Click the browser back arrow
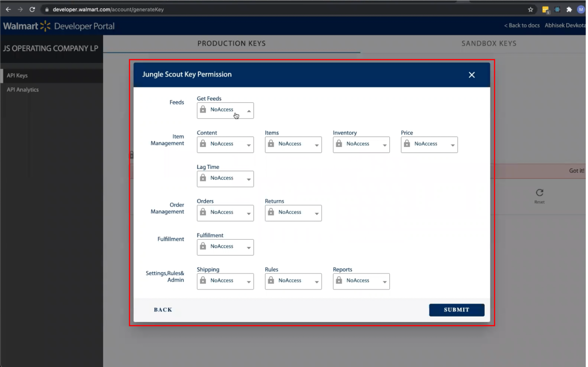 pos(8,10)
